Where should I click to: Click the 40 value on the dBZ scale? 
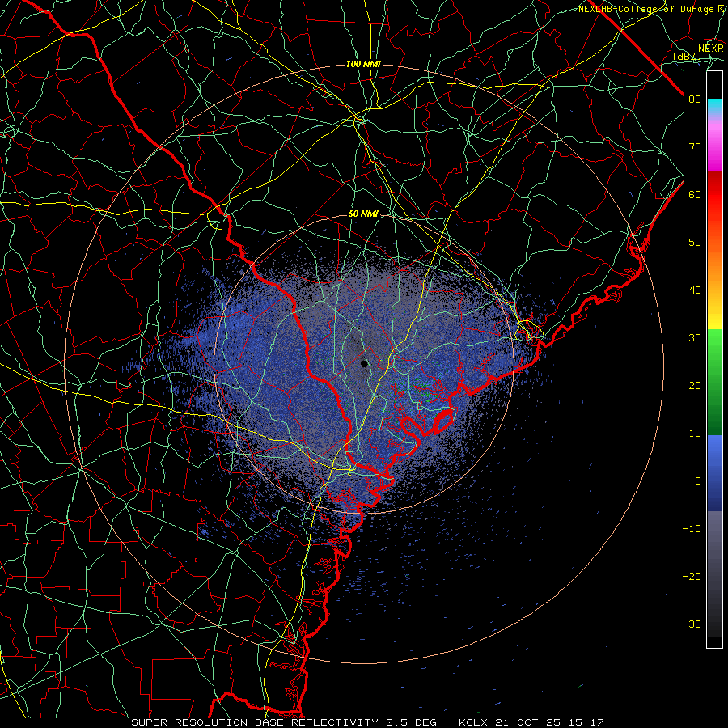coord(695,290)
